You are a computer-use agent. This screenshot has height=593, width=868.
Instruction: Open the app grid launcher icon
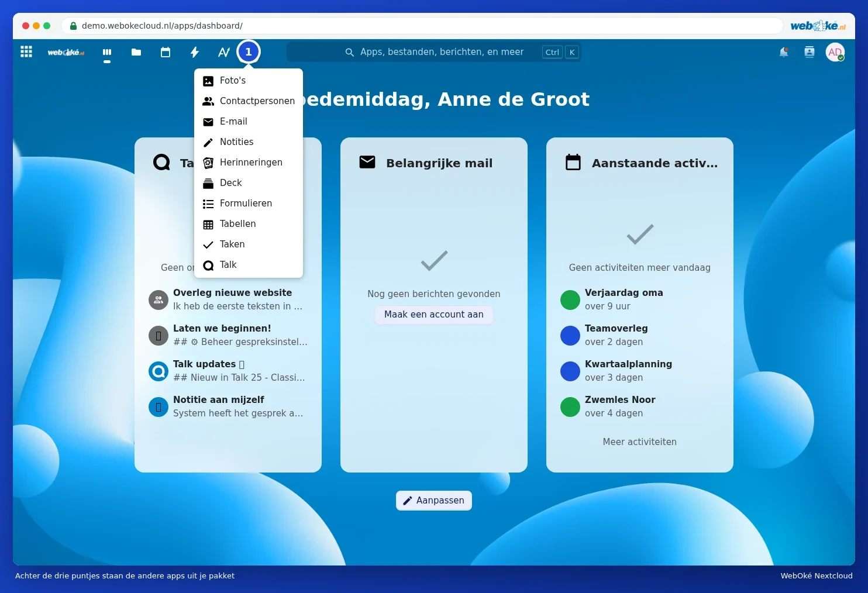(x=26, y=52)
